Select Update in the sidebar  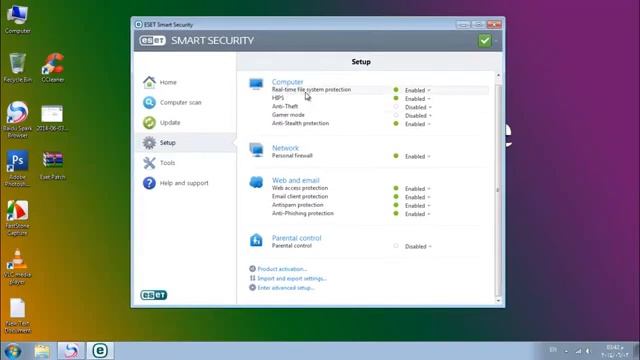[185, 122]
